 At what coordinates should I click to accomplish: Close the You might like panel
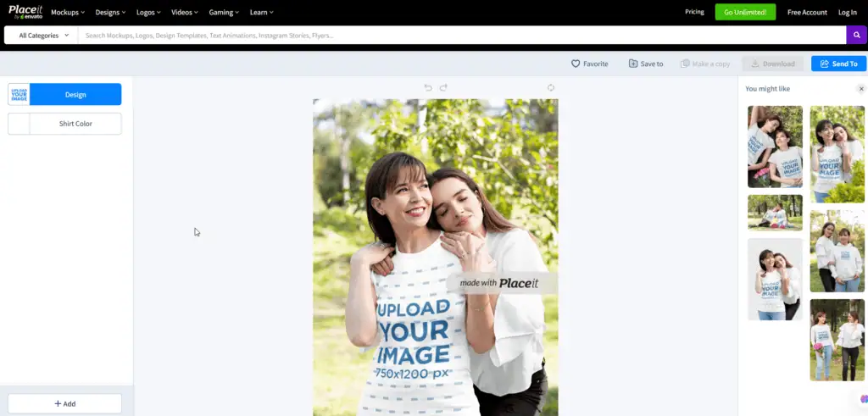(861, 89)
